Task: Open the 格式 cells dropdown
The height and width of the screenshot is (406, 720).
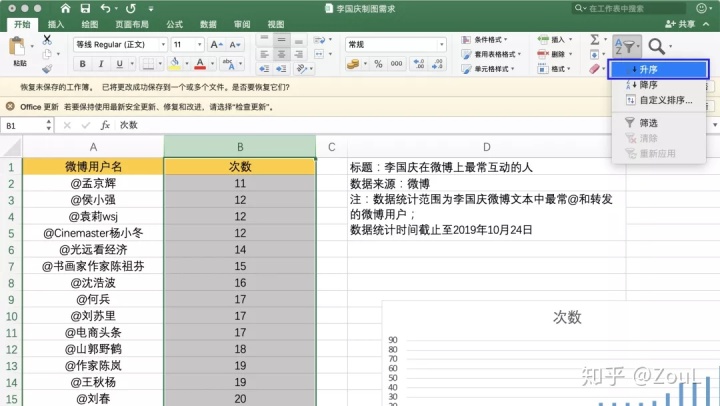Action: (554, 69)
